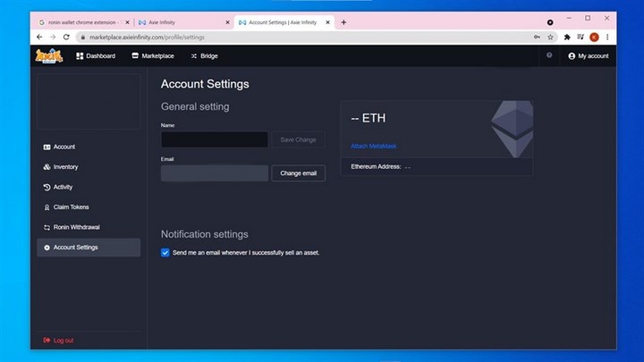
Task: Log out of the account
Action: [63, 341]
